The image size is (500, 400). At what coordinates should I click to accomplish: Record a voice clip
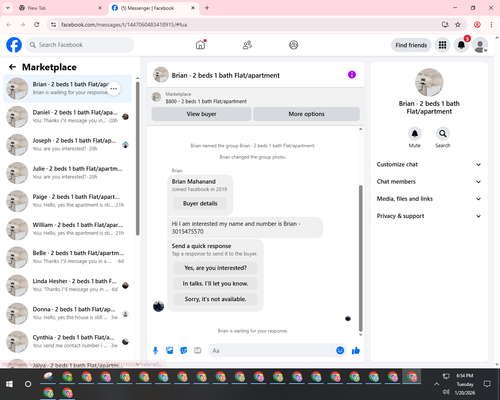point(155,350)
